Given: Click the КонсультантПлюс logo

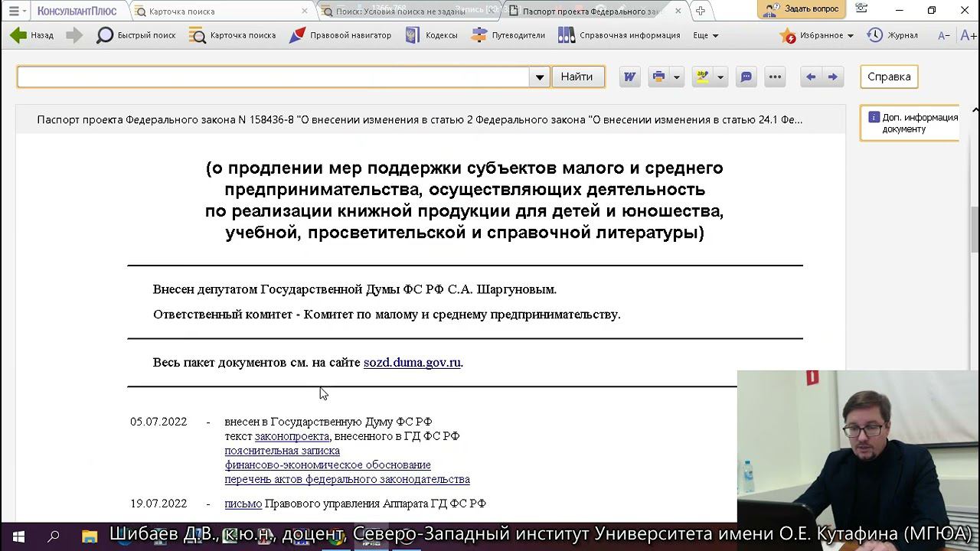Looking at the screenshot, I should [77, 11].
